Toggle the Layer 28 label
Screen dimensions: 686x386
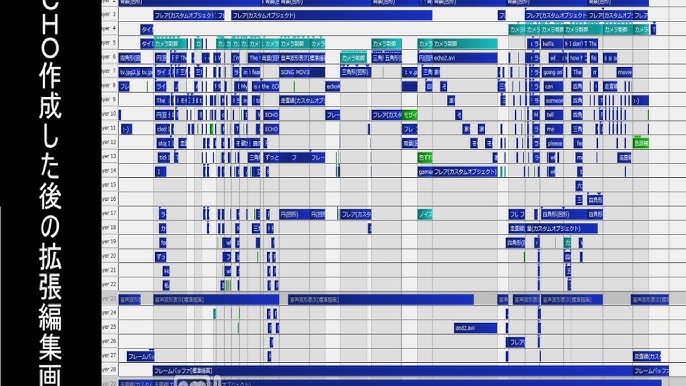109,370
